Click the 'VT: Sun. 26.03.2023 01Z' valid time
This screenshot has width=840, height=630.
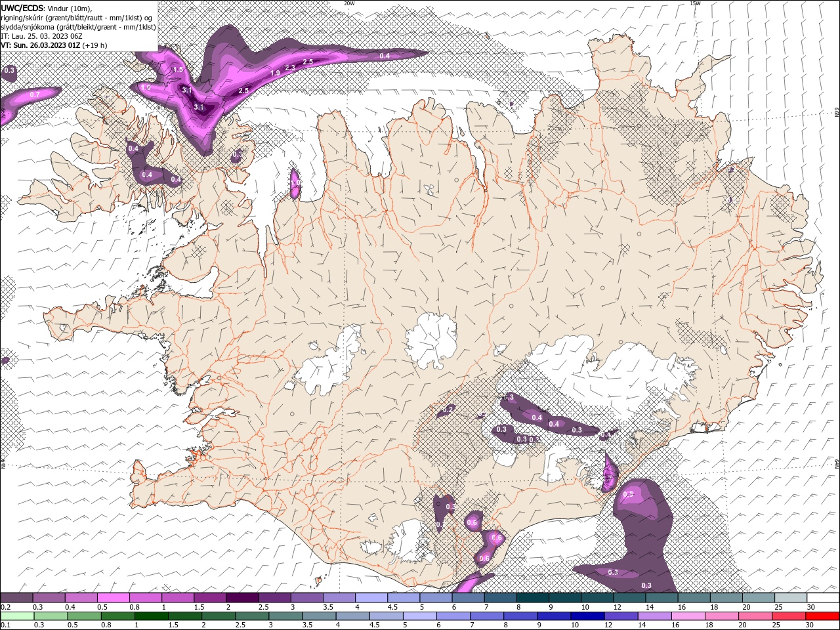(x=41, y=45)
